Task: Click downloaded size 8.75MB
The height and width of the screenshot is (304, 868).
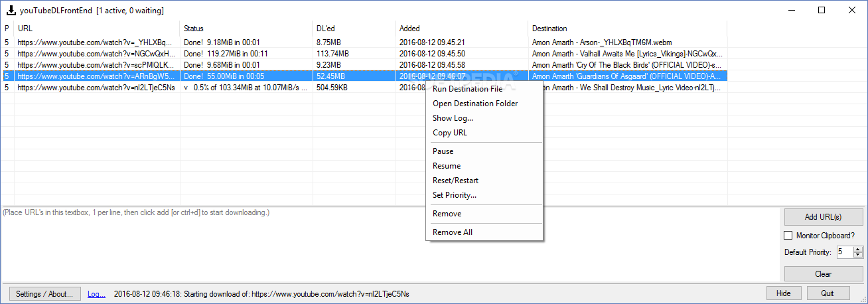Action: click(328, 42)
